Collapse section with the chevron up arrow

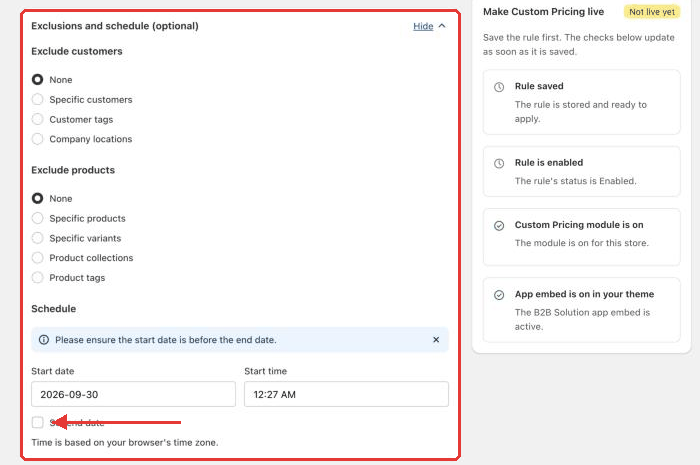(x=442, y=26)
